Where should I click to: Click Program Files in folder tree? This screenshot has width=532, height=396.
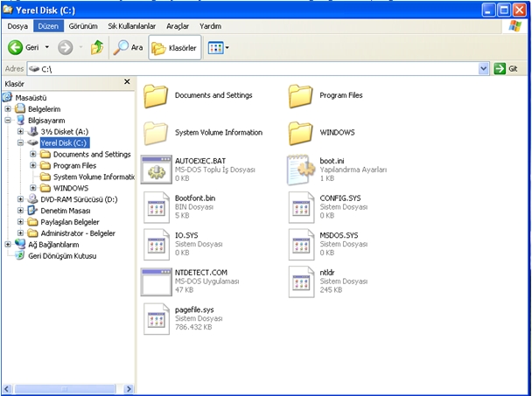74,165
